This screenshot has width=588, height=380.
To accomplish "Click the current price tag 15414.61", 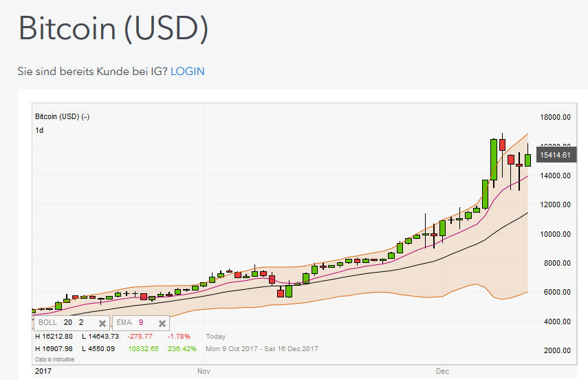I will pyautogui.click(x=556, y=155).
